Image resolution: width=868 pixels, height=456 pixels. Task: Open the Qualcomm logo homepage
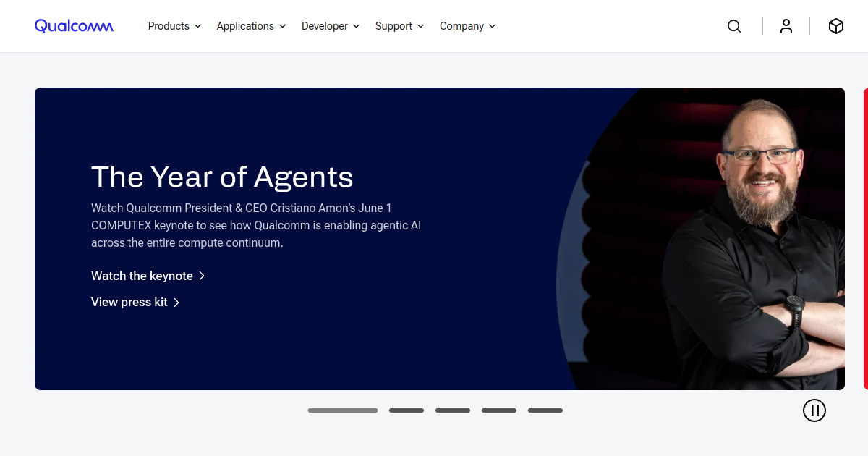[x=74, y=26]
